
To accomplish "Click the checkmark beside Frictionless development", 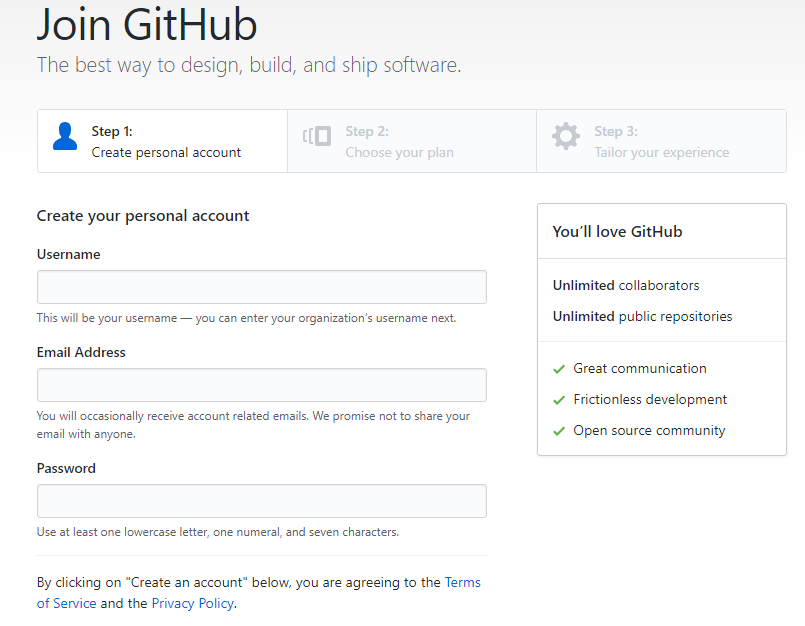I will point(559,400).
